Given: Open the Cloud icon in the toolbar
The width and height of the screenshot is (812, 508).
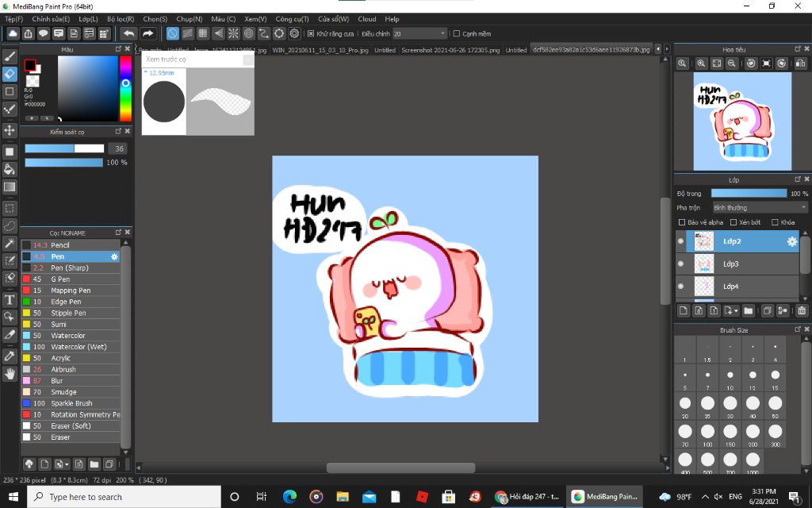Looking at the screenshot, I should 13,33.
